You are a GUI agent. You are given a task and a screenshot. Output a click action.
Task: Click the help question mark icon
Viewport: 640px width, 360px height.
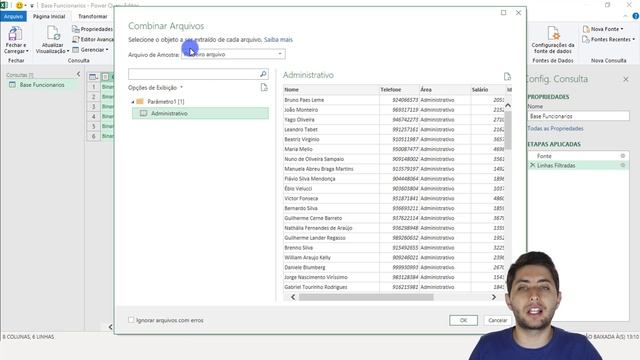(636, 16)
